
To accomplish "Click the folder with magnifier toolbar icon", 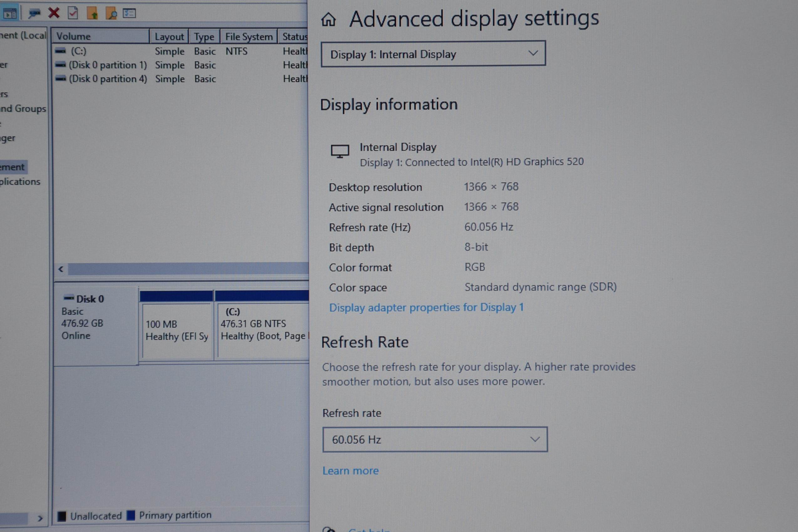I will pos(111,13).
